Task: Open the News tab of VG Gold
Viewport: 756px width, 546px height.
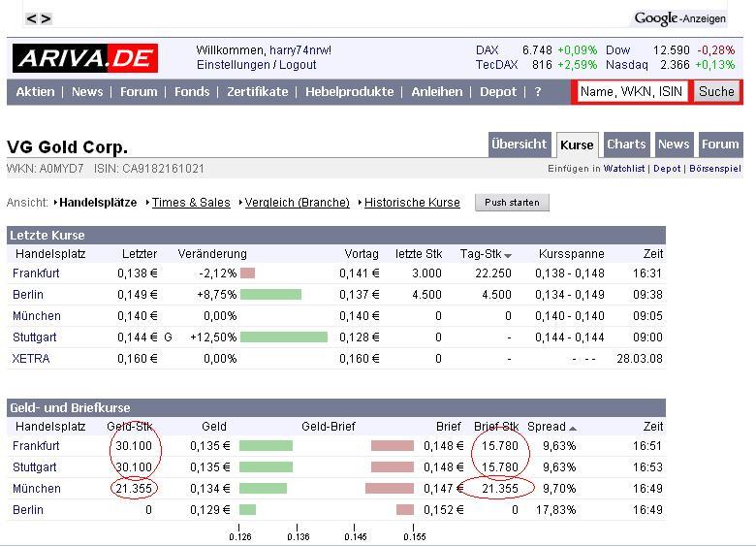Action: coord(674,145)
